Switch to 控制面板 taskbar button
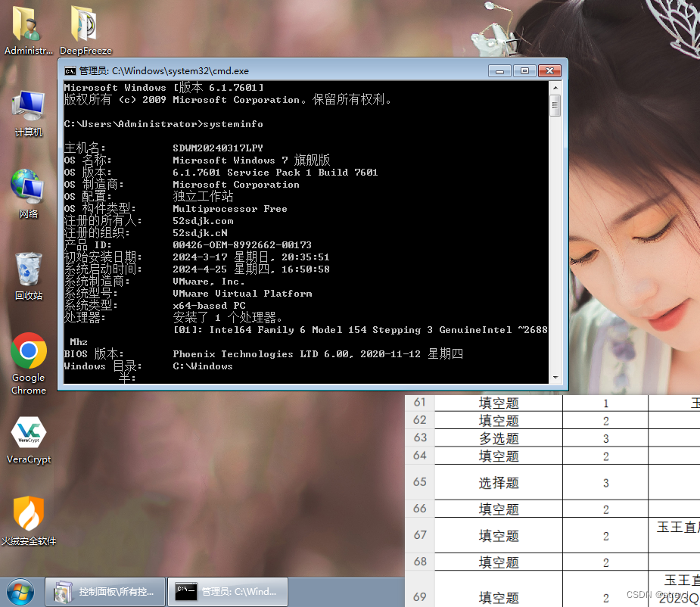The height and width of the screenshot is (607, 700). pos(105,592)
